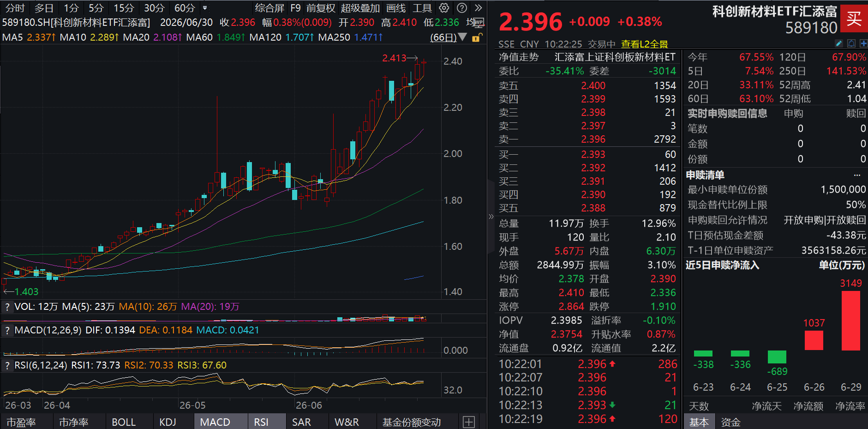Add a new indicator with plus box
Image resolution: width=868 pixels, height=429 pixels.
pyautogui.click(x=469, y=422)
